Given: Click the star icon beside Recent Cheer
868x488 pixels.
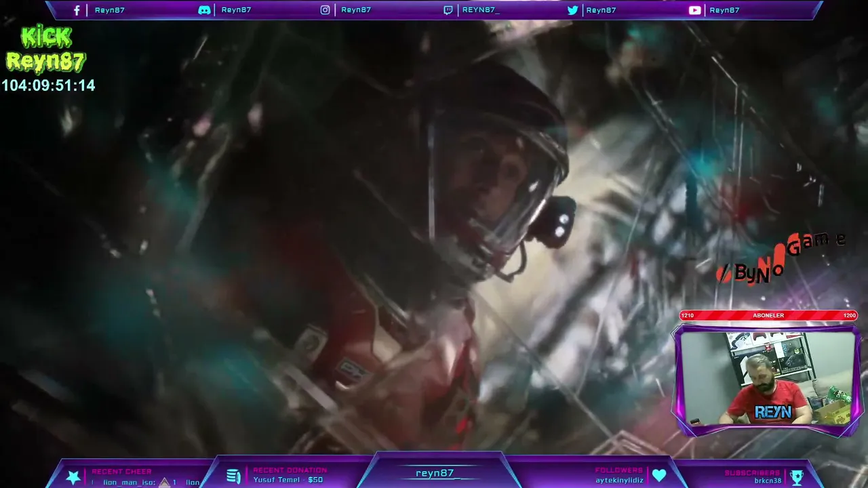Looking at the screenshot, I should click(73, 476).
